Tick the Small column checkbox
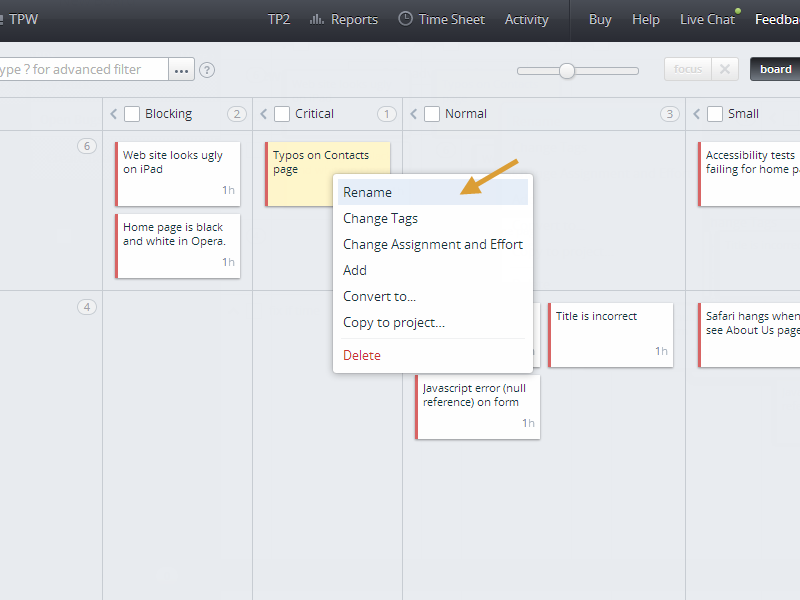 point(715,114)
